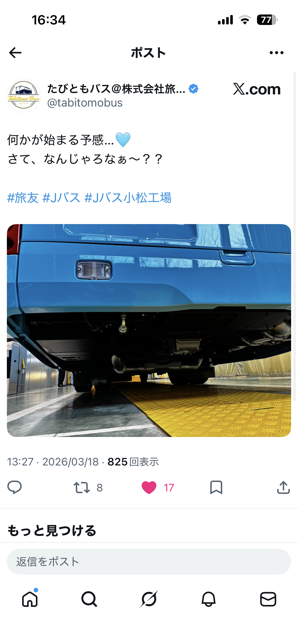Repost using the retweet arrows icon

click(x=82, y=488)
